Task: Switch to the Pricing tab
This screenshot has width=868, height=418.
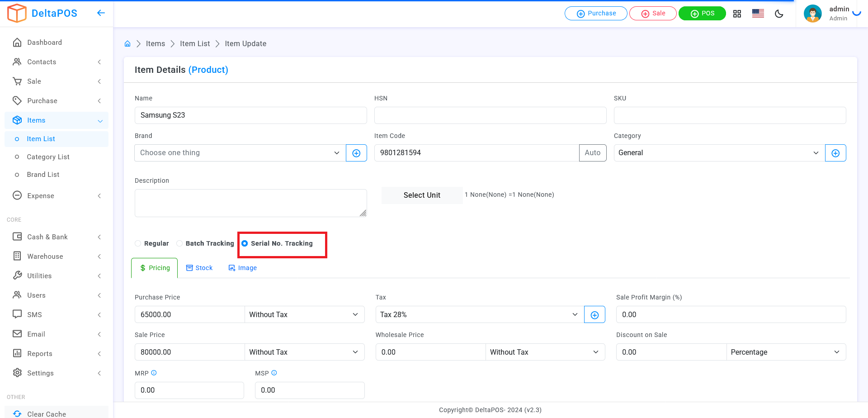Action: coord(155,268)
